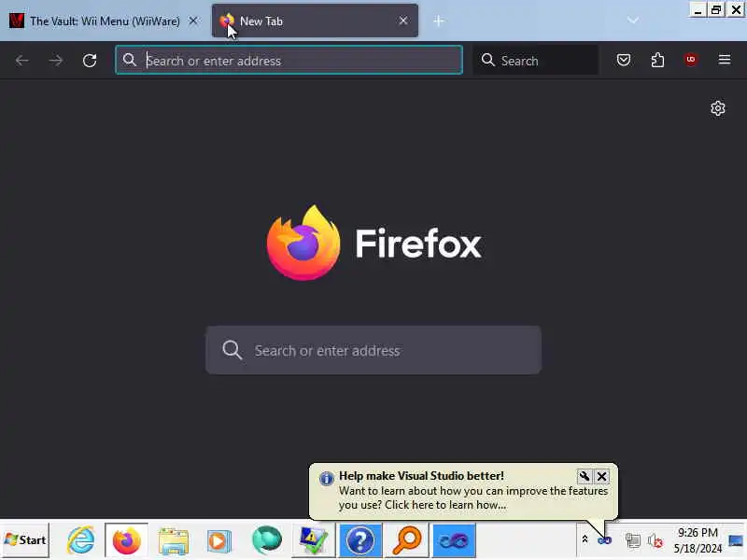Open the Extensions puzzle icon

657,60
